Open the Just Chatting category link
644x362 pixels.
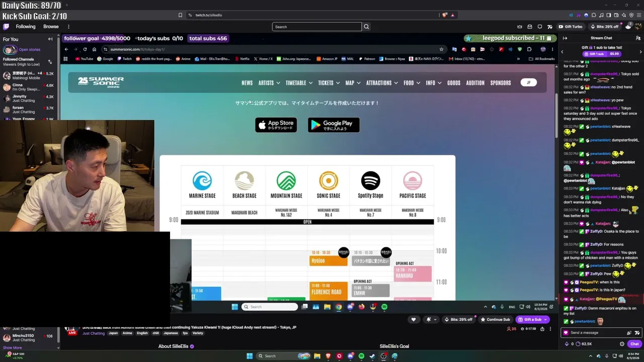(94, 333)
